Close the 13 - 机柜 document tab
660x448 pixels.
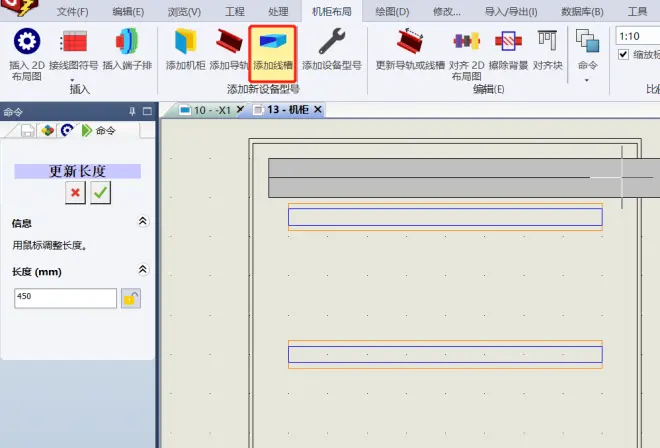(x=318, y=109)
